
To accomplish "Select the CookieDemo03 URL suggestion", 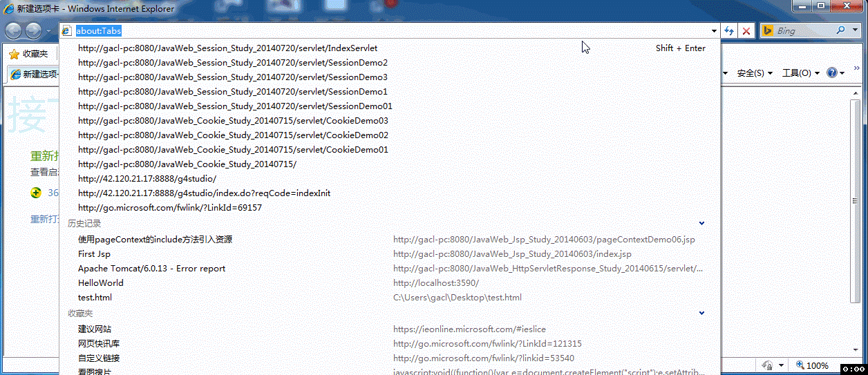I will [390, 121].
